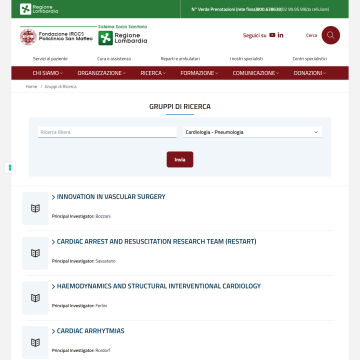
Task: Click the Sistema Socio Sanitario Regione Lombardia logo
Action: click(122, 35)
